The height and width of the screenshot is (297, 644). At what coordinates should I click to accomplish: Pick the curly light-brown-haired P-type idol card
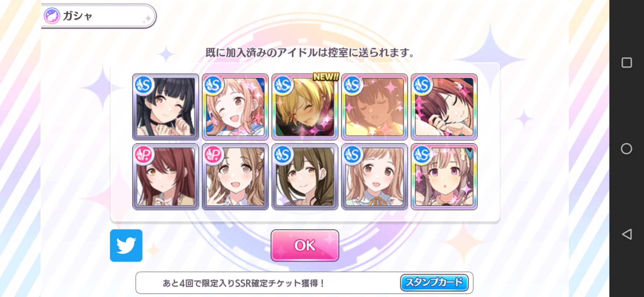235,177
